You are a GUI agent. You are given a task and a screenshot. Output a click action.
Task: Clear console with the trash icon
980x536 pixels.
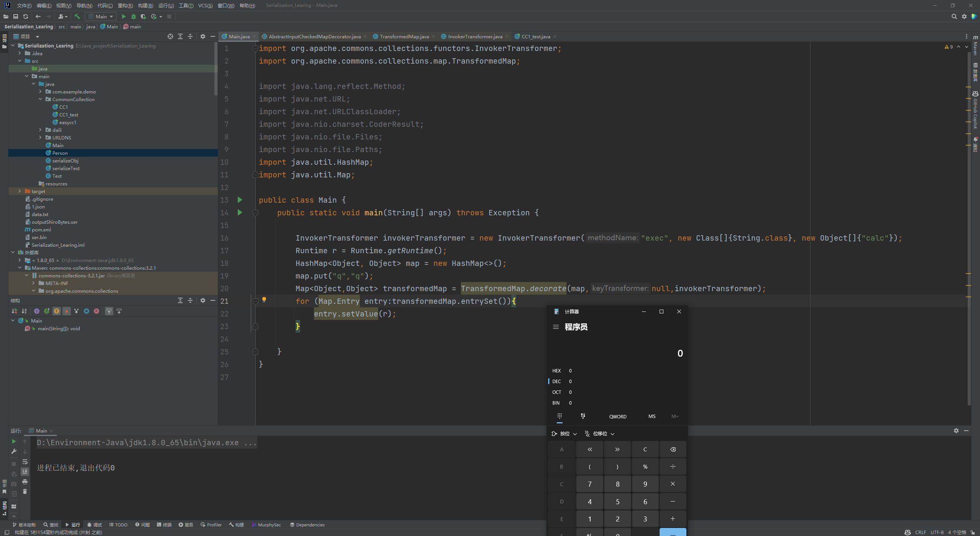coord(25,492)
